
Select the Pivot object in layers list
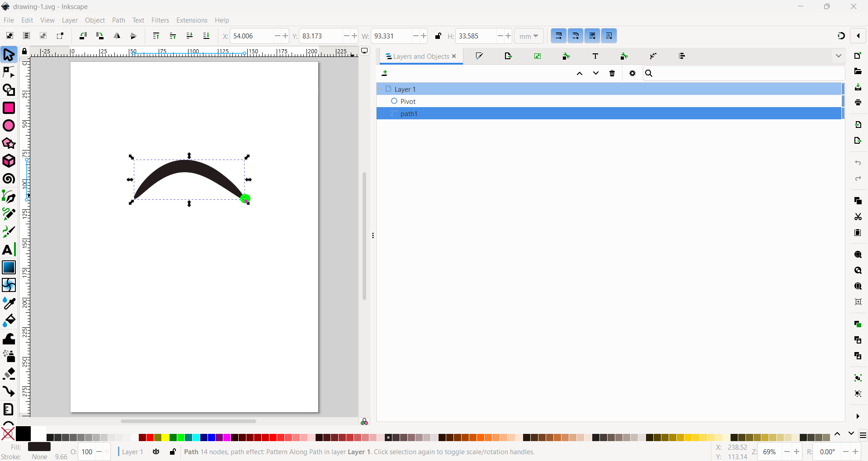(x=408, y=102)
